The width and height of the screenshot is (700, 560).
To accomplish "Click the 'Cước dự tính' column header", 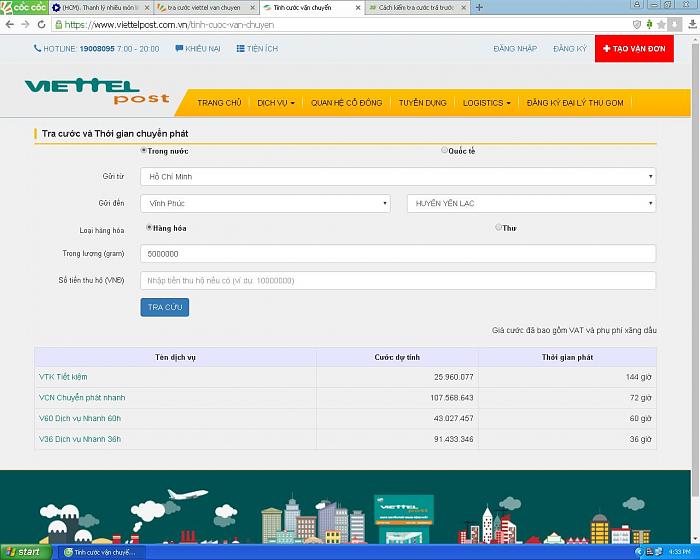I will coord(397,357).
